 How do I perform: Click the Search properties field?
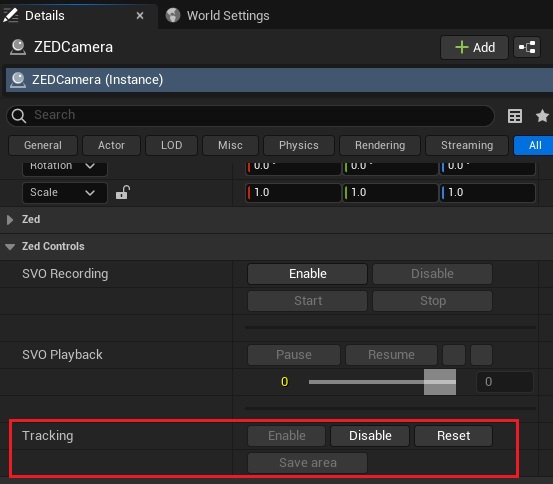point(250,115)
